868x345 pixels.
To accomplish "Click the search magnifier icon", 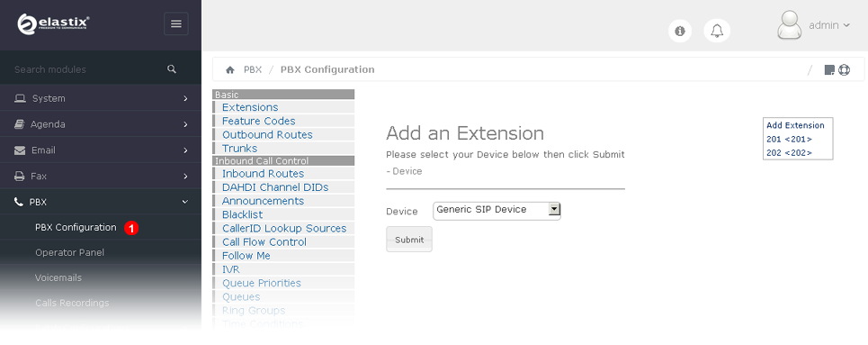I will click(x=172, y=69).
